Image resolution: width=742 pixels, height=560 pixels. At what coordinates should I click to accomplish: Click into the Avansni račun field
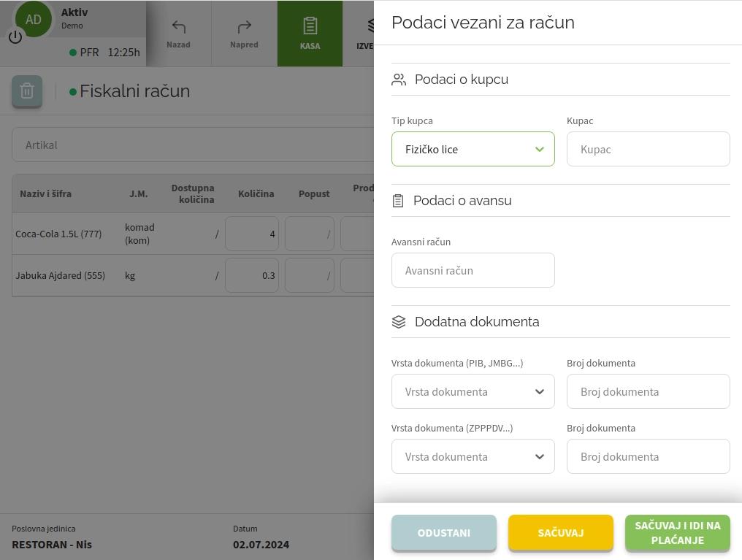click(x=473, y=270)
